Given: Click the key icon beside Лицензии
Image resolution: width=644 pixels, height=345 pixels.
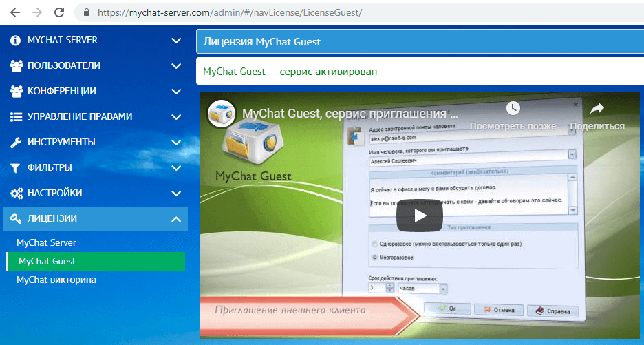Looking at the screenshot, I should 17,219.
